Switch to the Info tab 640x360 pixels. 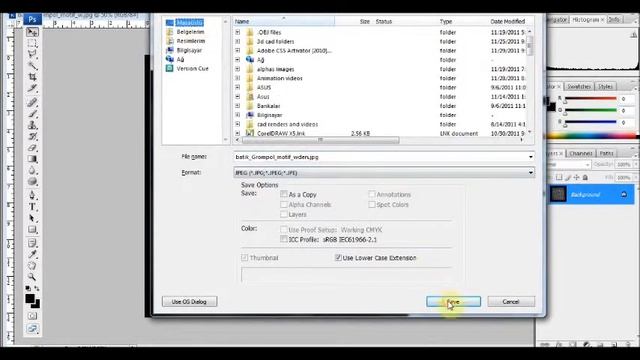[613, 20]
